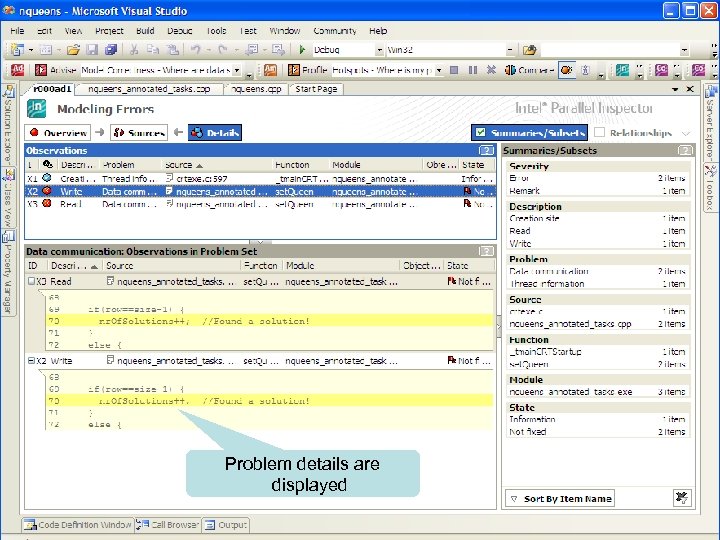720x540 pixels.
Task: Click the Find in Files icon
Action: point(529,50)
